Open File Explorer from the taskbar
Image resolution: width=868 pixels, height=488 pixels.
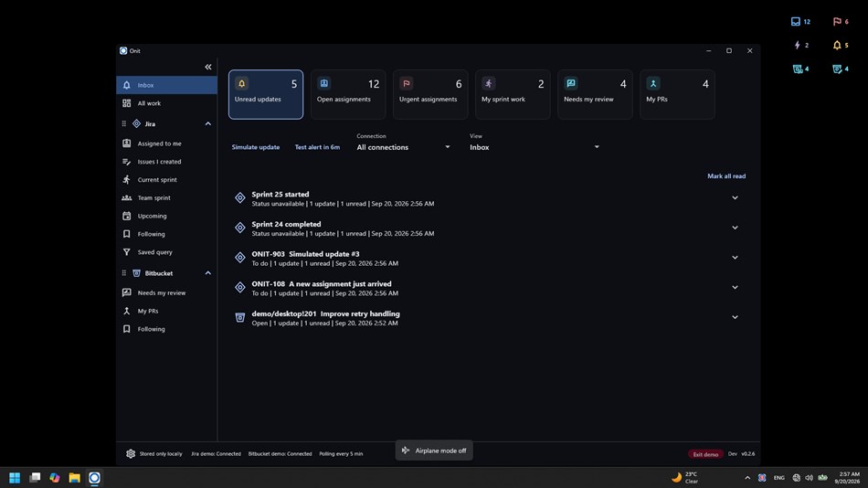click(x=75, y=478)
